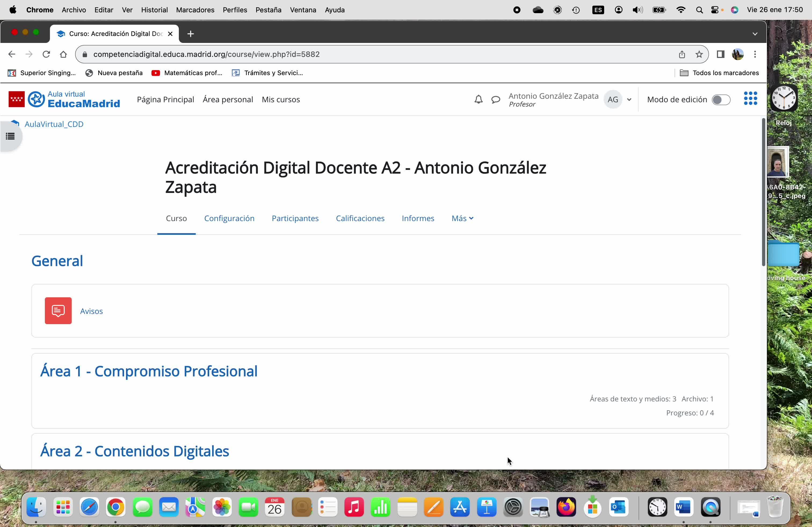
Task: Open the messaging speech bubble icon
Action: tap(495, 100)
